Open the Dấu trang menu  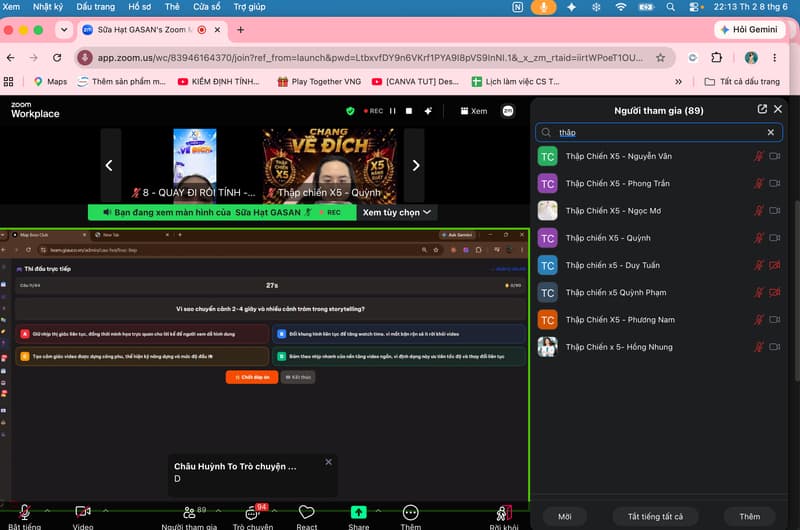(x=95, y=7)
